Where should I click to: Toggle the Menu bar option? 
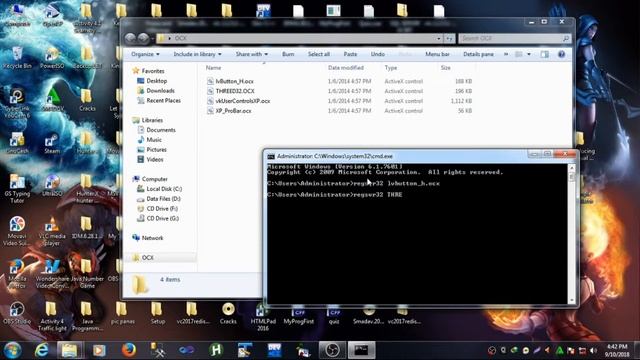pos(438,54)
